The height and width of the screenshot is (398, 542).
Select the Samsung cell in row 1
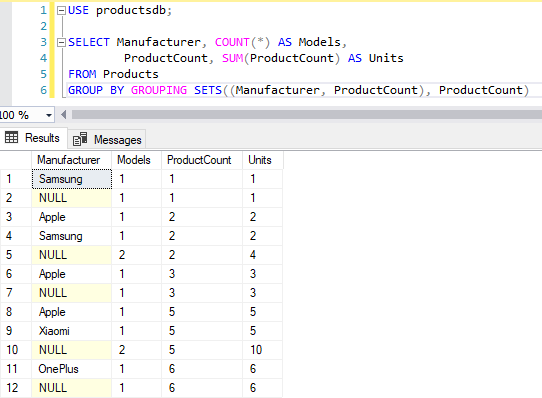tap(72, 179)
